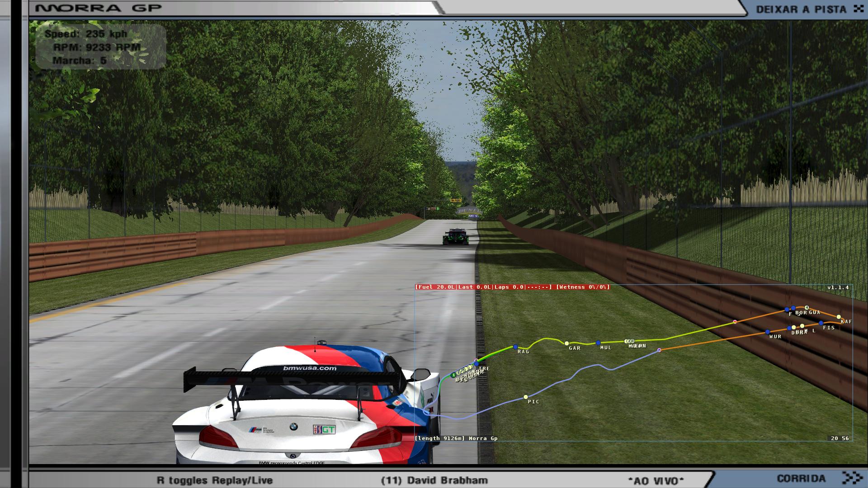
Task: Click the pink sector marker on orange track line
Action: click(x=735, y=322)
